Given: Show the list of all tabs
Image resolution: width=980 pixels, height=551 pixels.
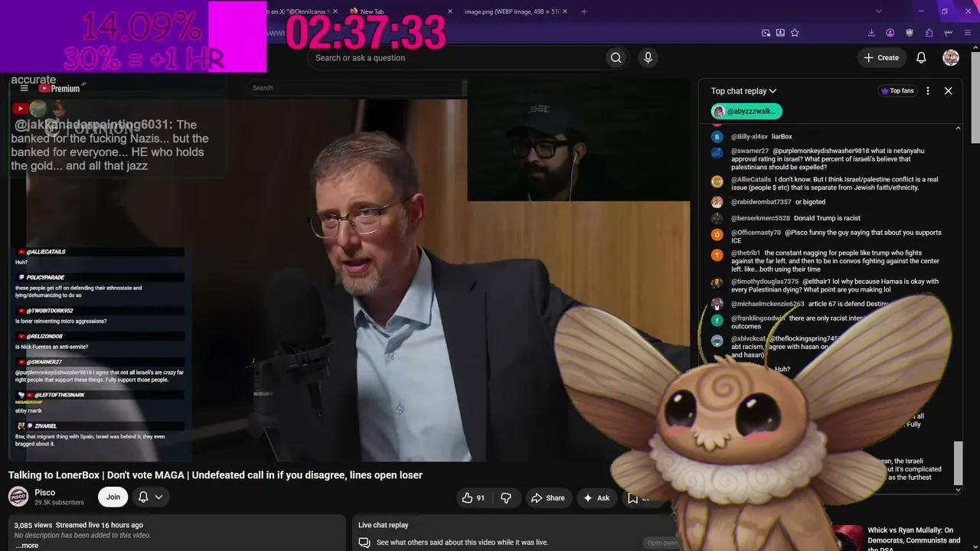Looking at the screenshot, I should (879, 11).
